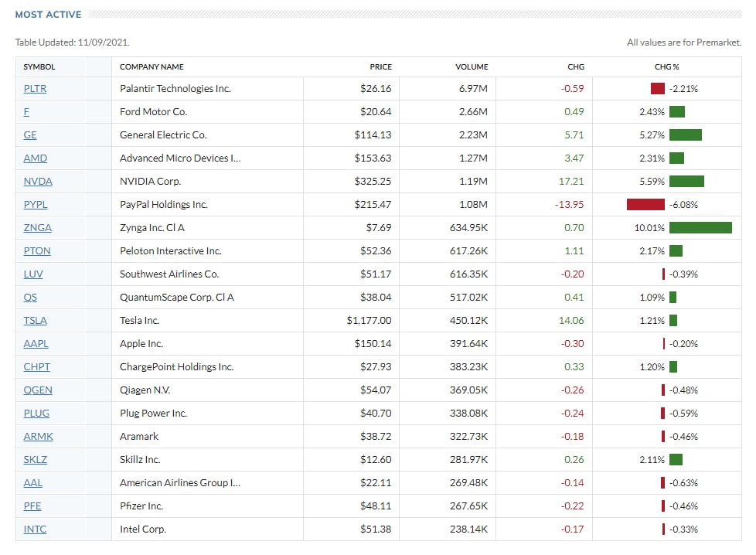Open the TSLA ticker link
The height and width of the screenshot is (555, 756).
[36, 320]
